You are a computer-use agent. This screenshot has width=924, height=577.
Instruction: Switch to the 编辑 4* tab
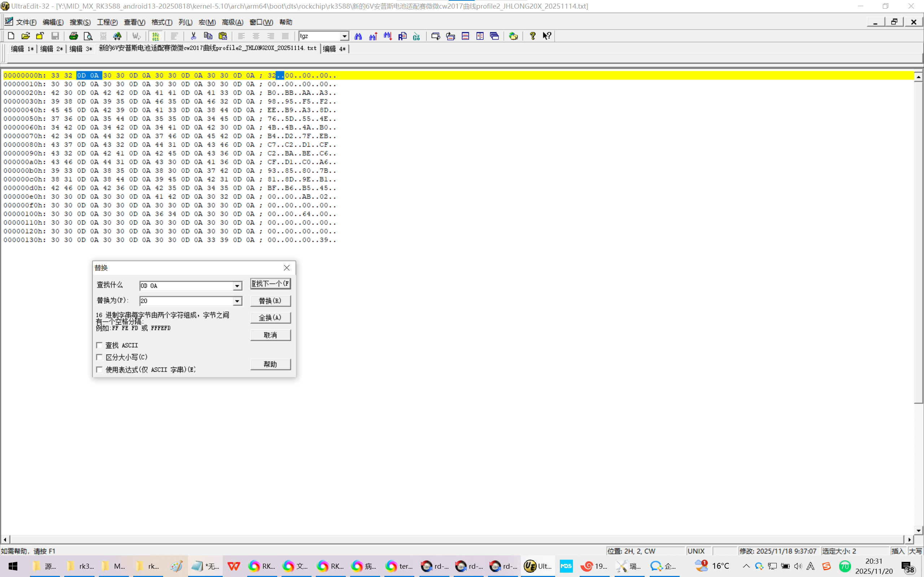point(334,49)
